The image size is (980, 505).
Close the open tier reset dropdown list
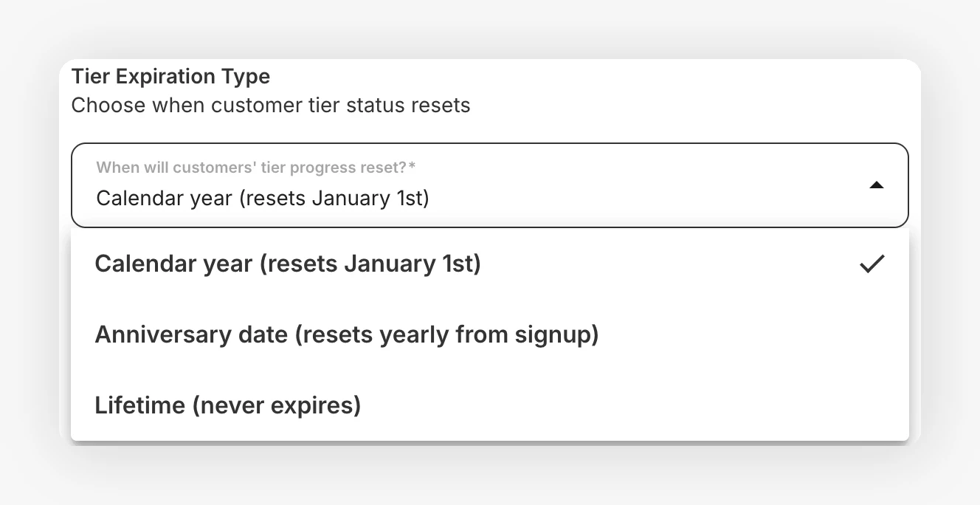876,185
